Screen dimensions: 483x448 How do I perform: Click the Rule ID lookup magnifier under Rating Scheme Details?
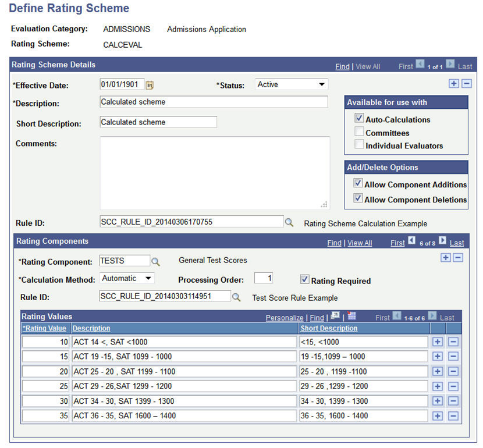[x=289, y=223]
